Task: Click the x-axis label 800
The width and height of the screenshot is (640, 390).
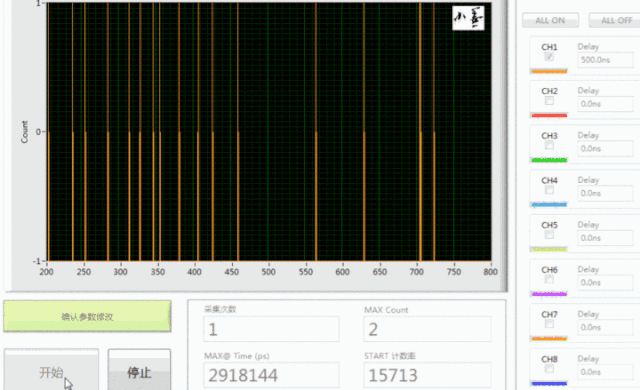Action: (490, 272)
